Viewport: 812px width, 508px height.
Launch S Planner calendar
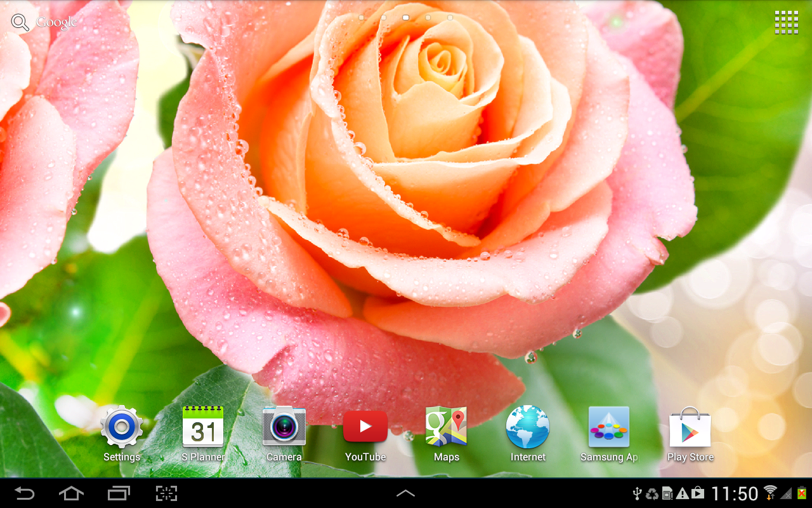(203, 433)
